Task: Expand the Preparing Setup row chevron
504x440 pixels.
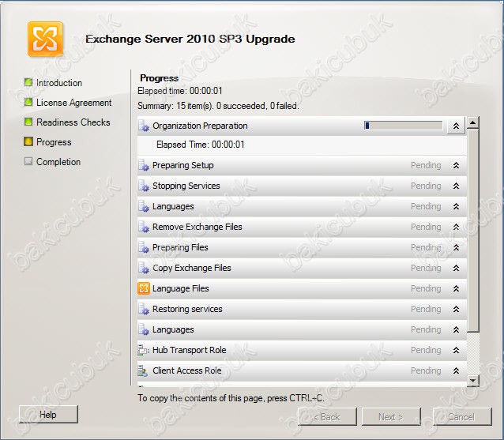Action: point(456,165)
